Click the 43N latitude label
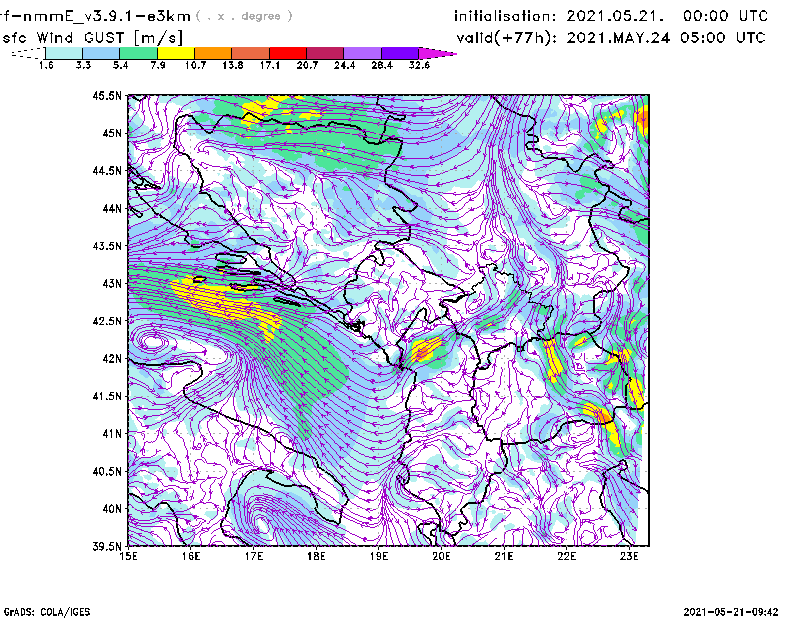 click(112, 283)
